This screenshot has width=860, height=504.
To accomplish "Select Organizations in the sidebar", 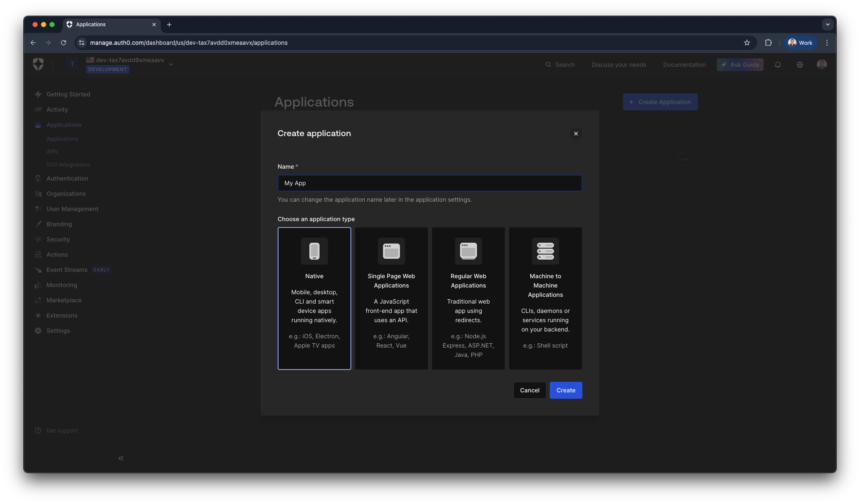I will click(66, 194).
